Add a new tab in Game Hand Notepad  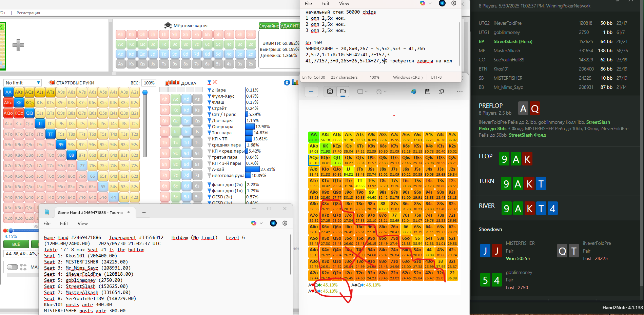[x=144, y=212]
